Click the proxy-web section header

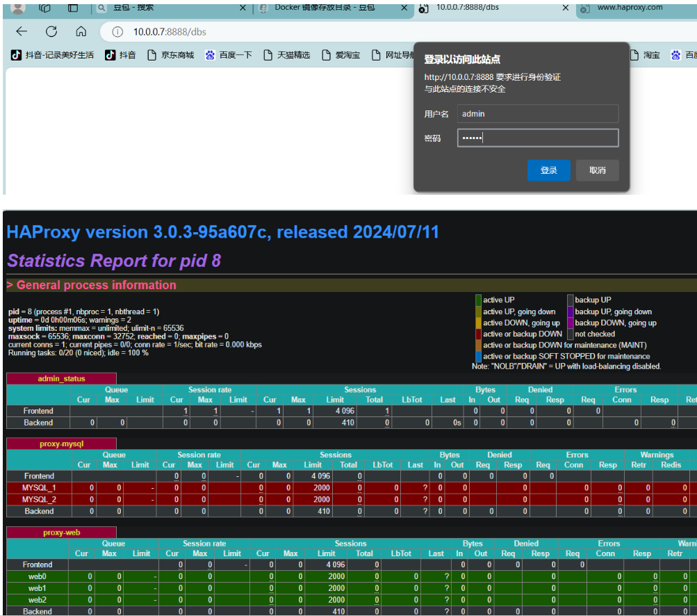[61, 533]
